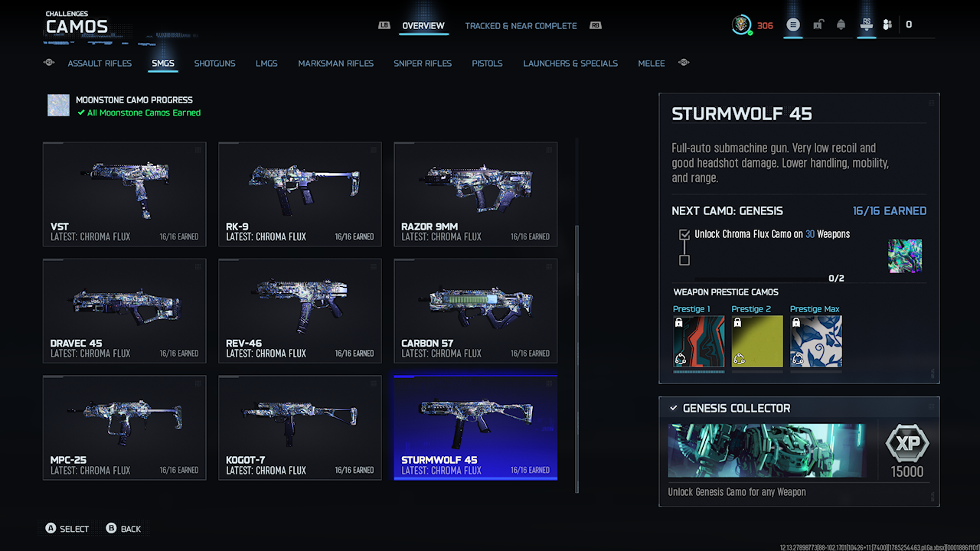Image resolution: width=980 pixels, height=551 pixels.
Task: Toggle the Unlock Chroma Flux Camo checkbox
Action: [684, 234]
